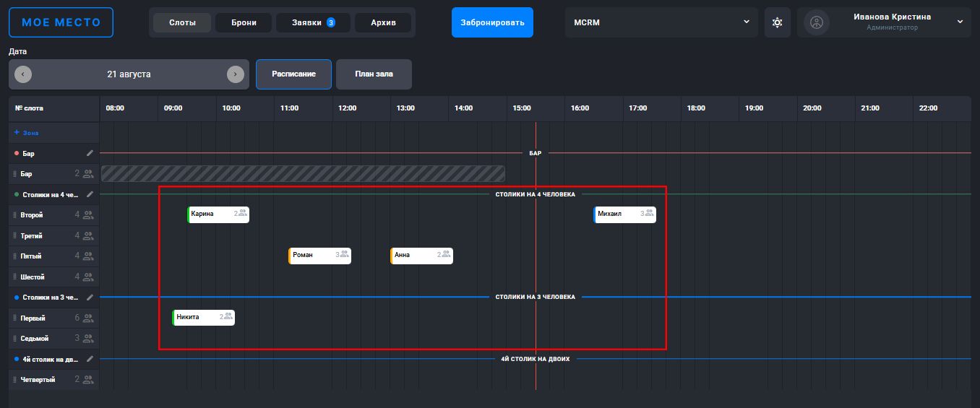Click the guests icon of Бар slot

[x=88, y=174]
